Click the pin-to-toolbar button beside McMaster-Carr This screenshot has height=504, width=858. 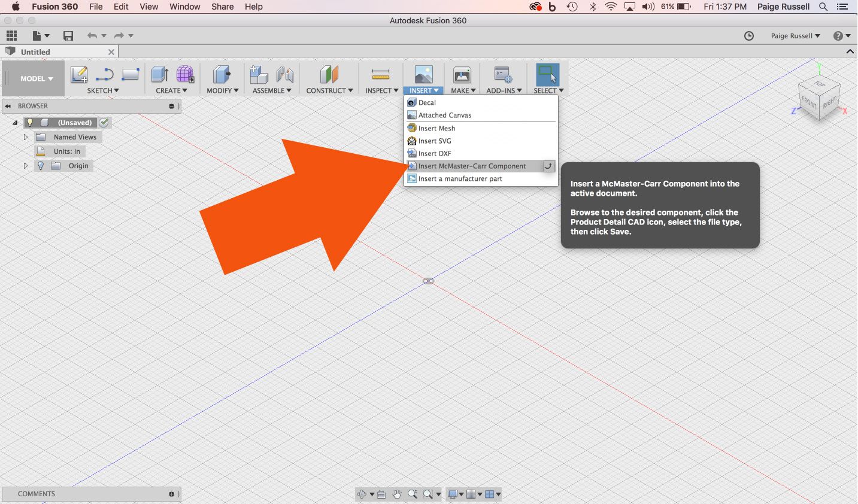tap(548, 166)
